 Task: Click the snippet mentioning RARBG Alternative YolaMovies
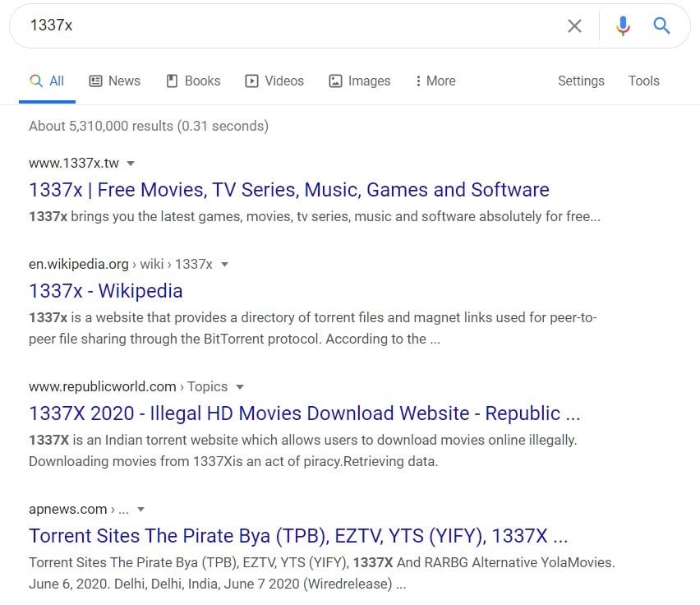point(322,573)
